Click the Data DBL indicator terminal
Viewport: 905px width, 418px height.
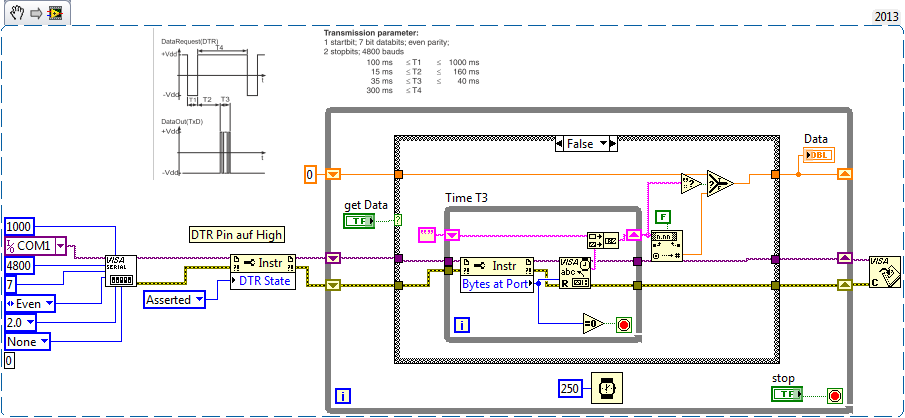tap(820, 155)
